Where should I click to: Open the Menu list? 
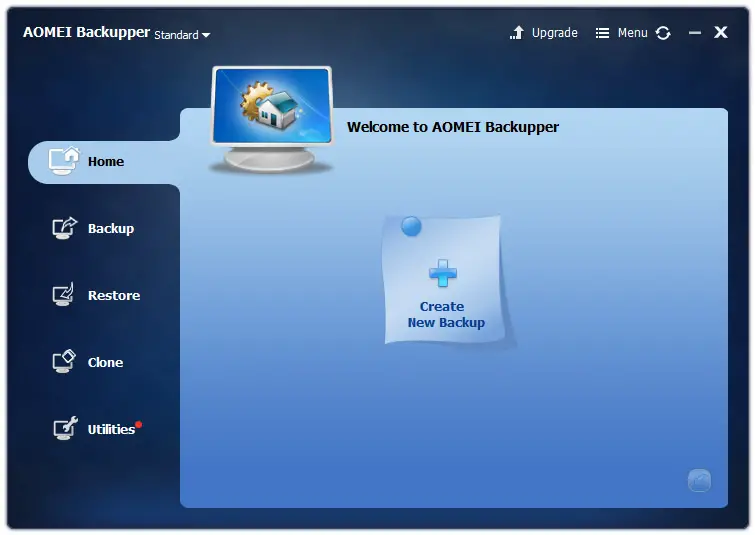coord(622,33)
